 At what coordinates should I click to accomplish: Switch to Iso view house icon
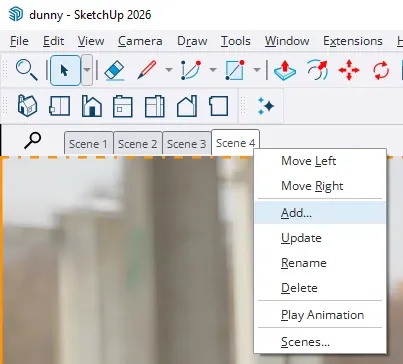coord(27,106)
